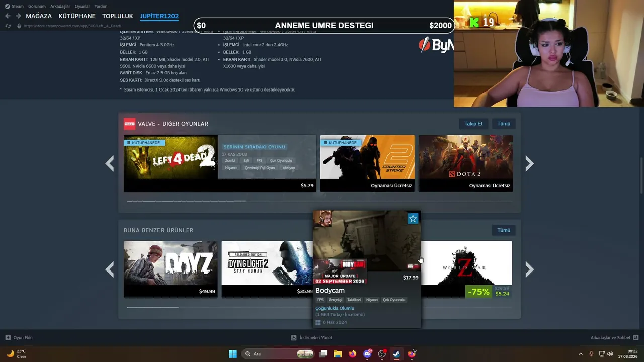Open Task View in the taskbar
This screenshot has height=362, width=644.
(324, 354)
